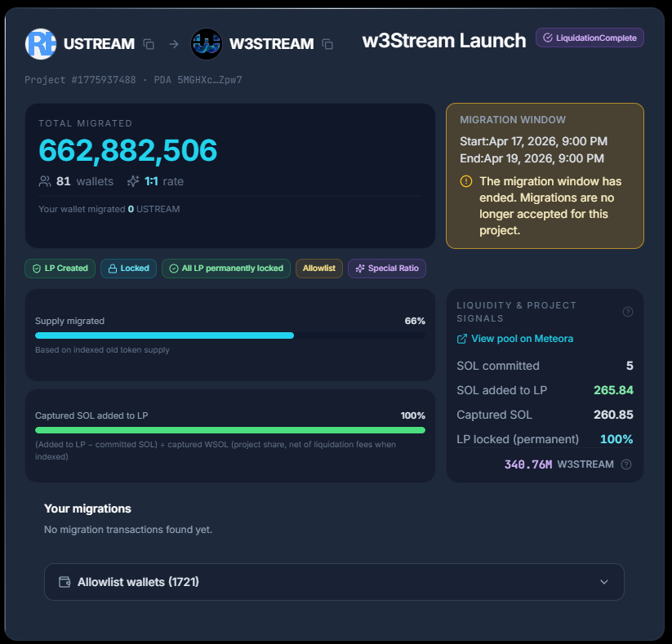
Task: Click the Locked badge
Action: [128, 269]
